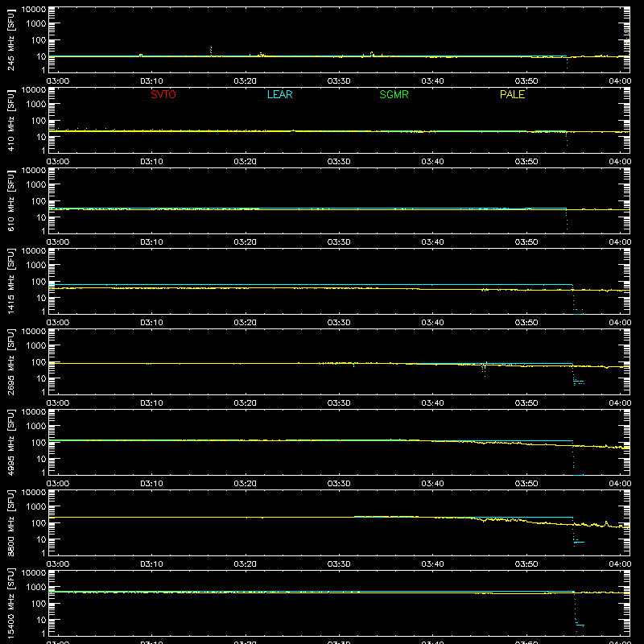The height and width of the screenshot is (644, 644).
Task: Click the 1000 tick in 2695 MHz panel
Action: point(36,346)
